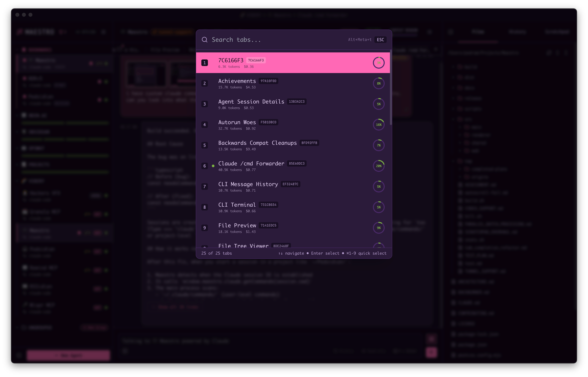Click the 5% usage ring for Agent Session Details

click(x=378, y=104)
